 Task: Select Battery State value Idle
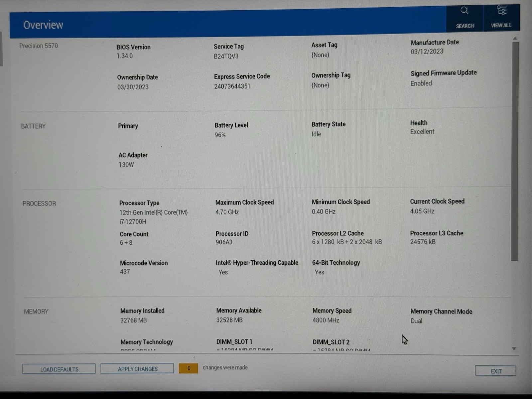pos(316,134)
